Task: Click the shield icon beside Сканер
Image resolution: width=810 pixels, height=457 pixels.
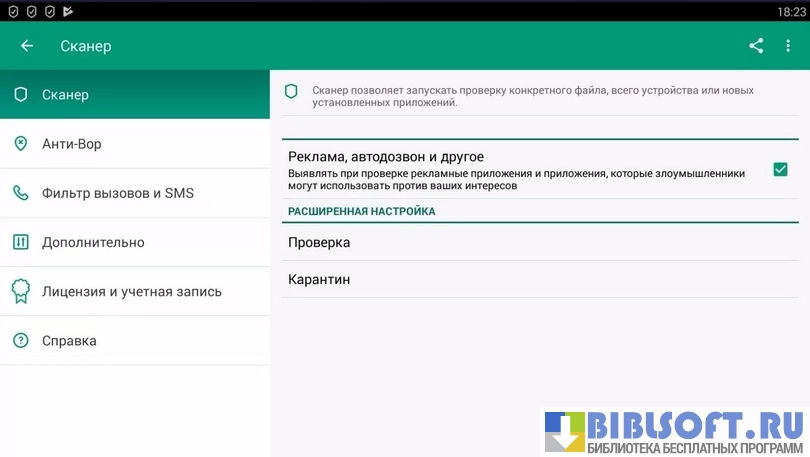Action: point(20,95)
